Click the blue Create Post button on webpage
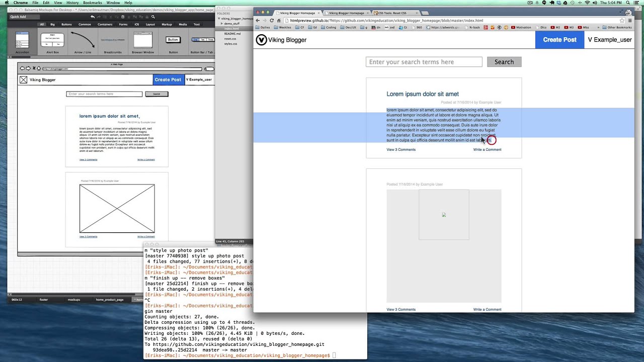Viewport: 644px width, 362px height. tap(559, 40)
